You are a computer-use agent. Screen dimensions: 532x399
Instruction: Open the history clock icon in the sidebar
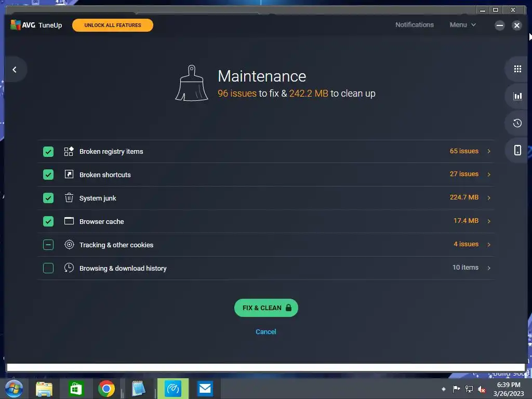tap(517, 123)
